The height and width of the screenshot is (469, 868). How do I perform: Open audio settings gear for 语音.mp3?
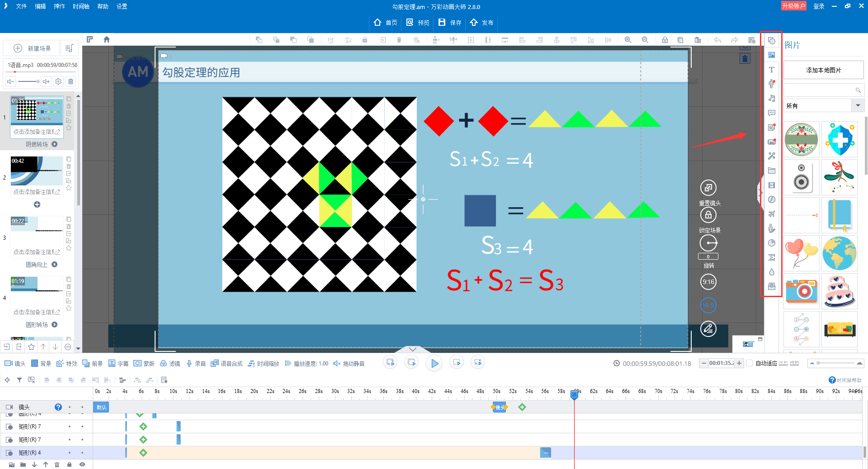click(58, 81)
